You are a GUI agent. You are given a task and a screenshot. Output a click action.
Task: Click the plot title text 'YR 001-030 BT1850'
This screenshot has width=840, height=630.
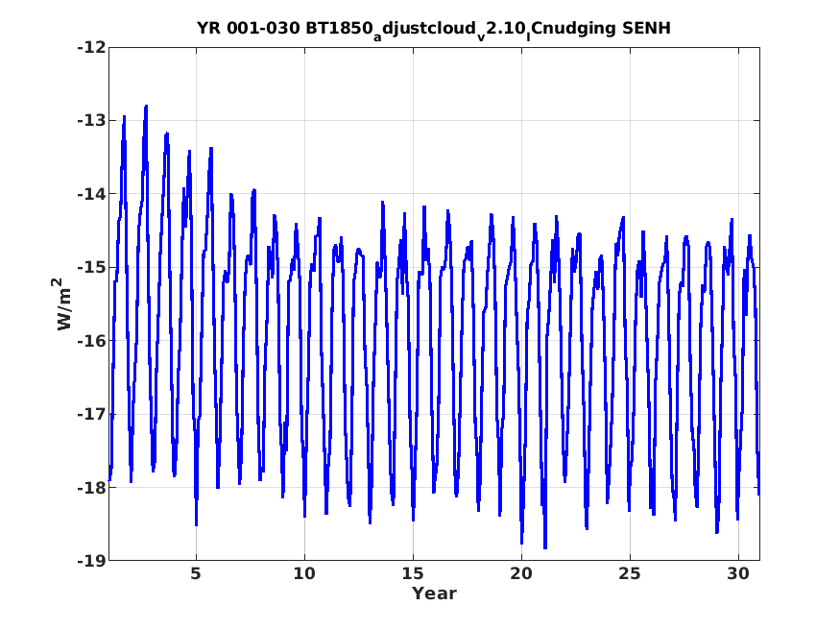(x=284, y=28)
